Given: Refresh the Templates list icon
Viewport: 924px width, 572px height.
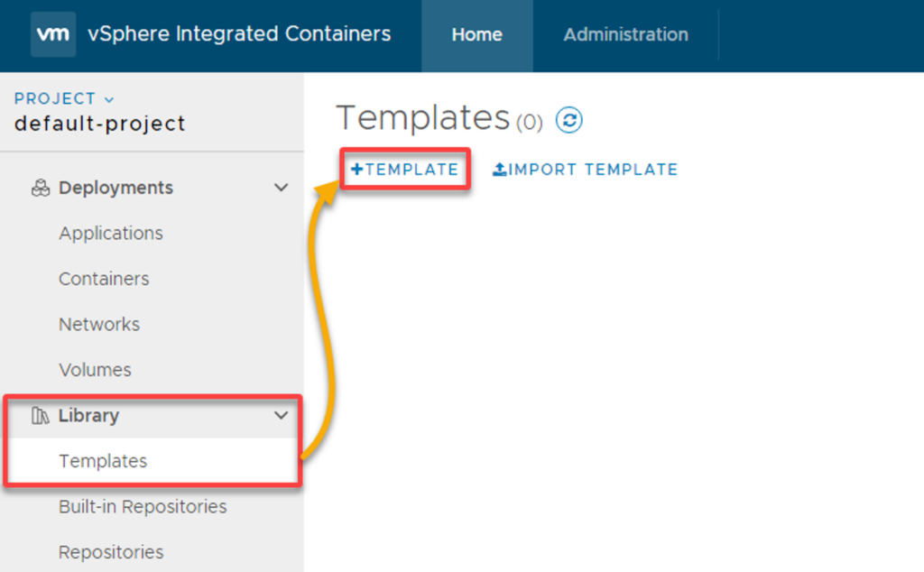Looking at the screenshot, I should click(x=568, y=120).
